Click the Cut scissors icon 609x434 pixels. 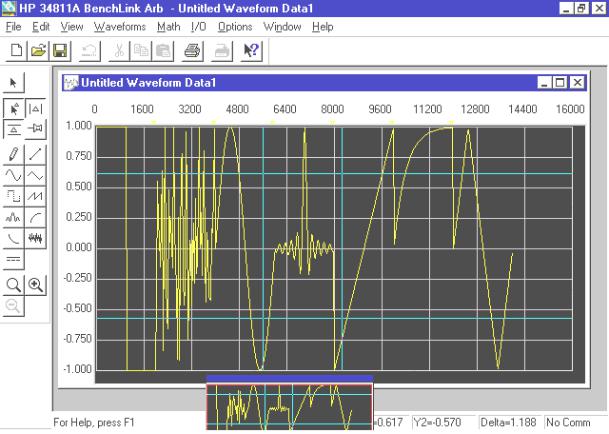(119, 51)
